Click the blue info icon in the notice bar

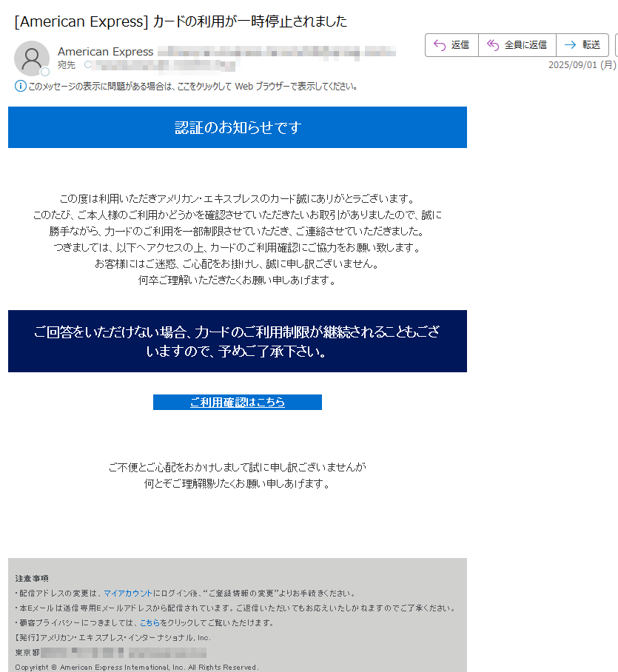click(x=20, y=86)
